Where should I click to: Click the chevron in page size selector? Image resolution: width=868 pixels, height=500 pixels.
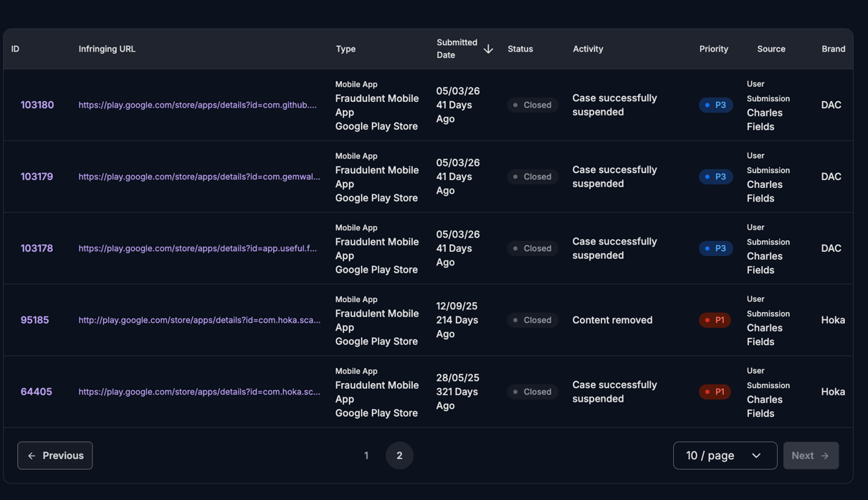(x=756, y=456)
